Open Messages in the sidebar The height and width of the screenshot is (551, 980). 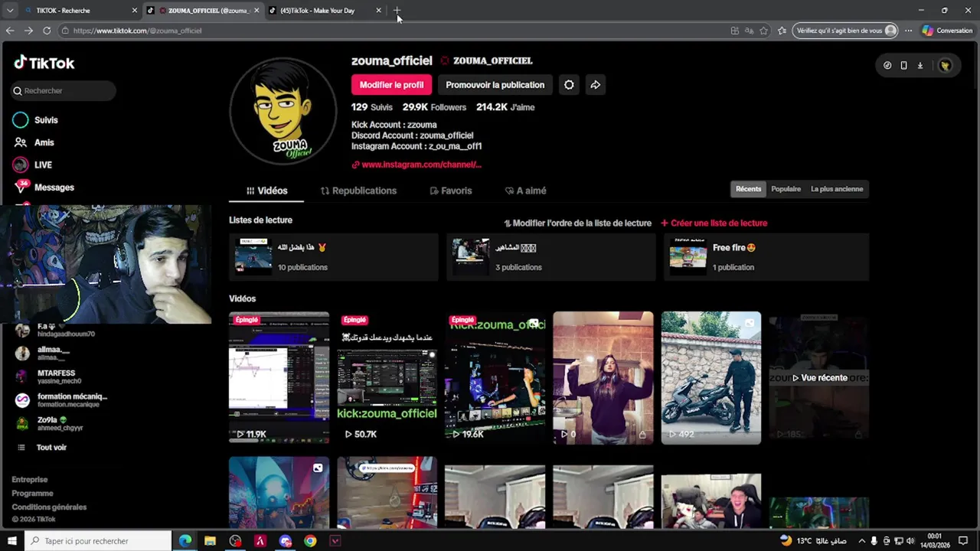tap(44, 187)
